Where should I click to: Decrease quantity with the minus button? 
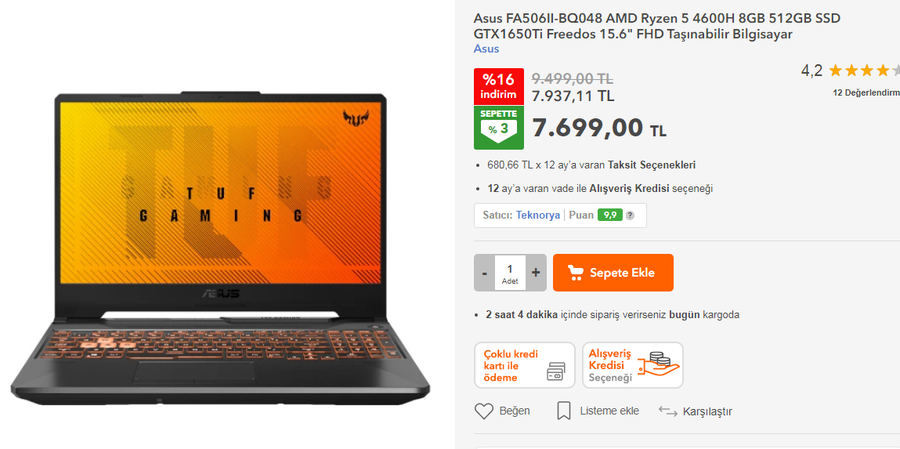[x=484, y=273]
